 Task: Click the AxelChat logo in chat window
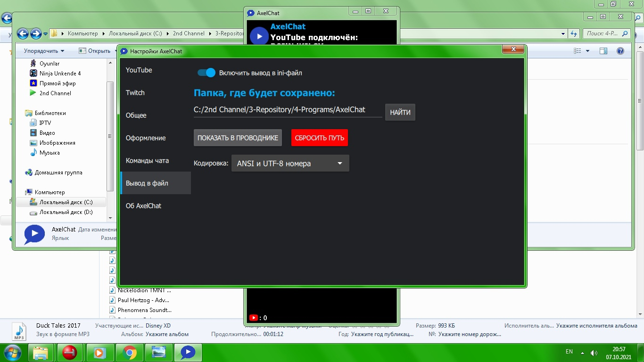259,36
